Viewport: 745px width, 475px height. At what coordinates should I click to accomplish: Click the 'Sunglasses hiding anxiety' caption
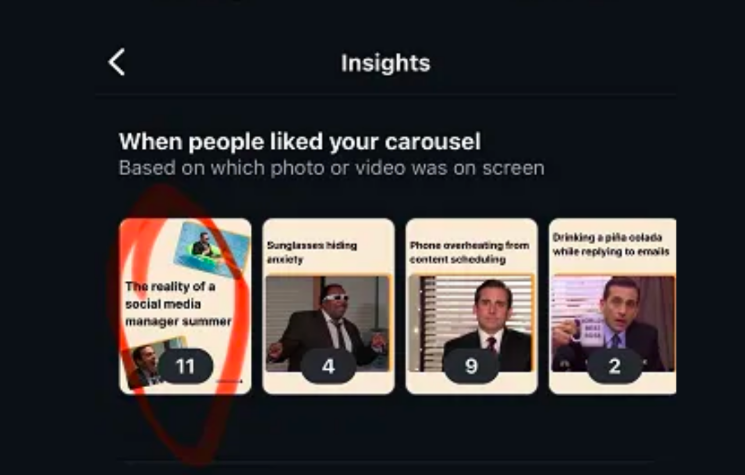click(x=312, y=252)
